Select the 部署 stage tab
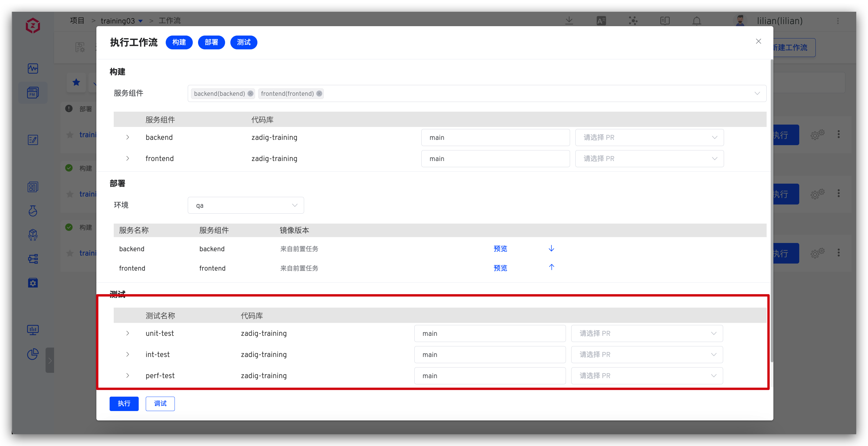Viewport: 868px width, 446px height. point(211,42)
